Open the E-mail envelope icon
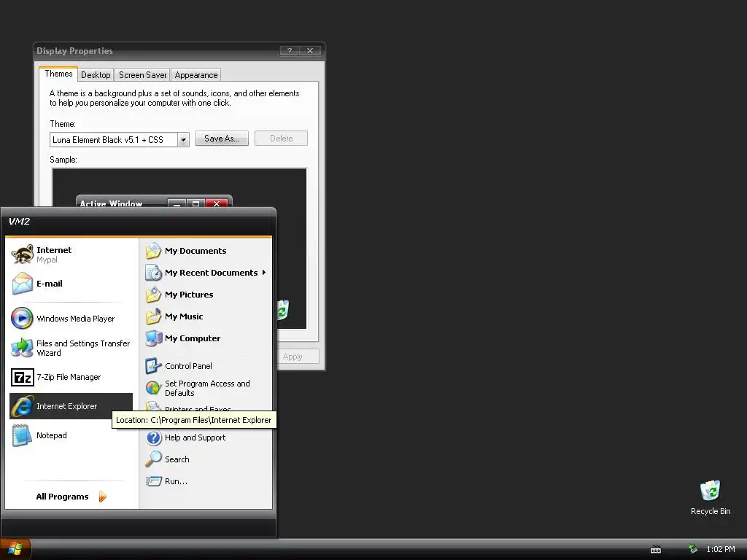 point(22,284)
